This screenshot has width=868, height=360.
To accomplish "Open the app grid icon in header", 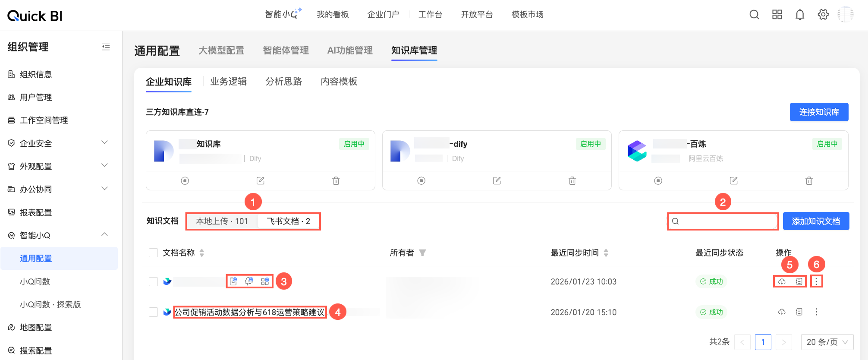I will coord(777,15).
